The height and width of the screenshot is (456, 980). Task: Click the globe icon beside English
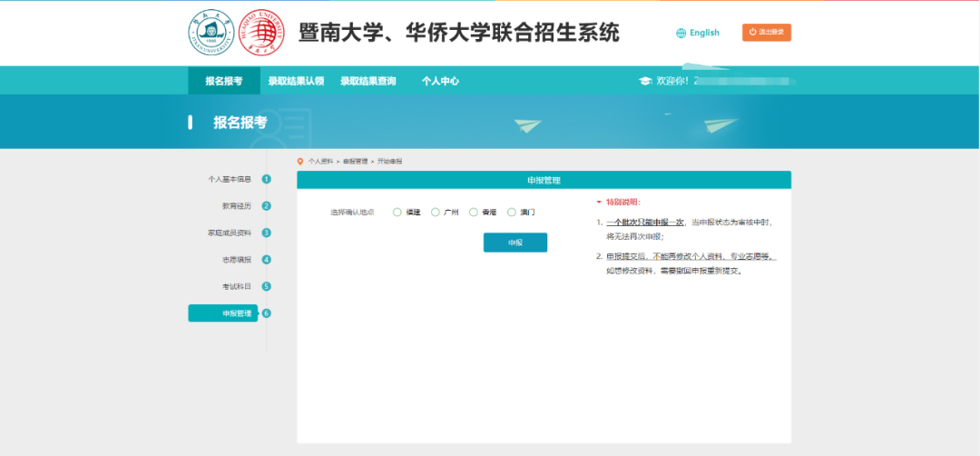(681, 33)
